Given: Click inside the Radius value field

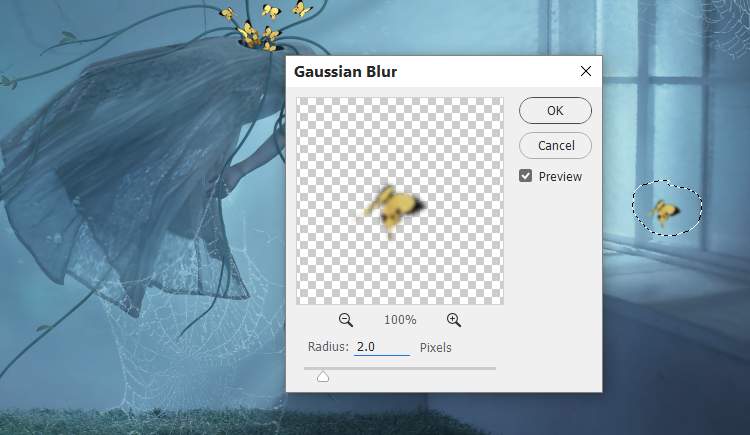Looking at the screenshot, I should point(381,347).
